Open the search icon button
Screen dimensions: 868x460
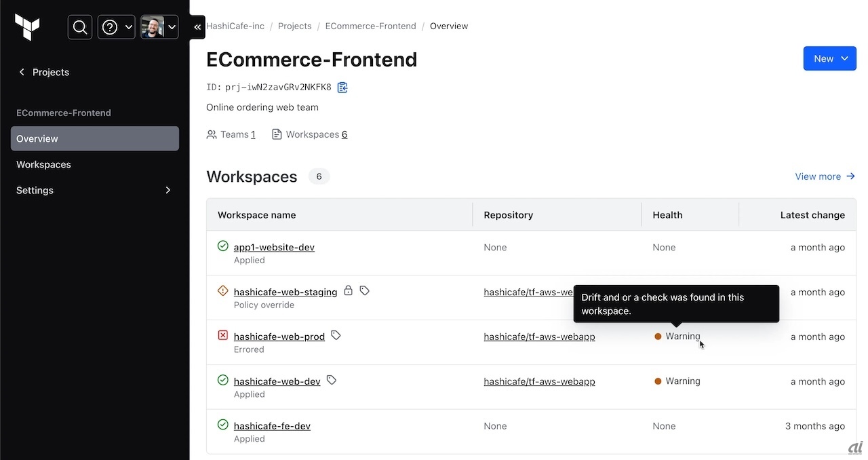coord(80,27)
